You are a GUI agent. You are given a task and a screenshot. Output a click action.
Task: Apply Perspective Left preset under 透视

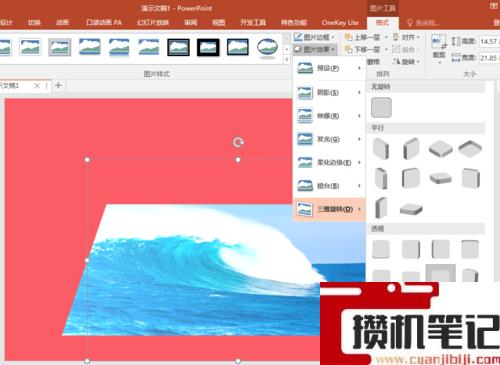[411, 249]
